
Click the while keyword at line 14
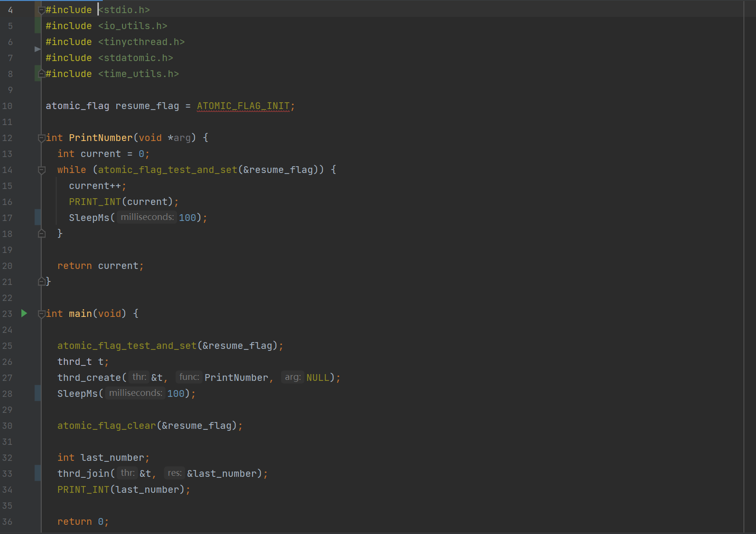point(72,170)
